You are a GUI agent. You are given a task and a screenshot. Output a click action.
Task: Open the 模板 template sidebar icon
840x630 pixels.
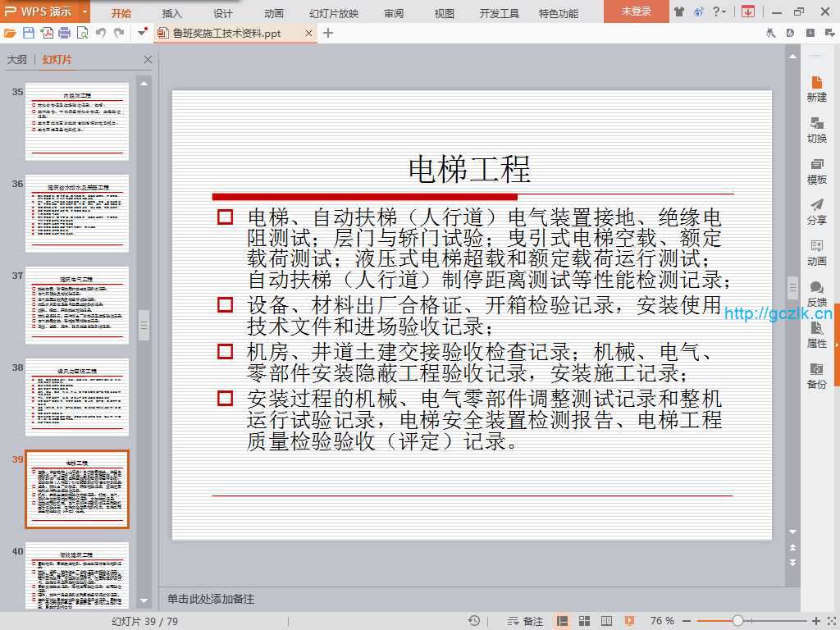[816, 171]
